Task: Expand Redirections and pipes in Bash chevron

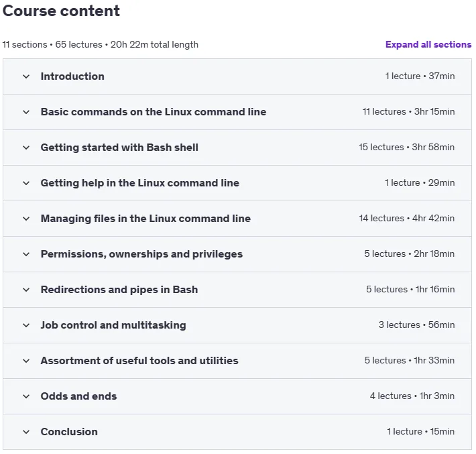Action: (26, 290)
